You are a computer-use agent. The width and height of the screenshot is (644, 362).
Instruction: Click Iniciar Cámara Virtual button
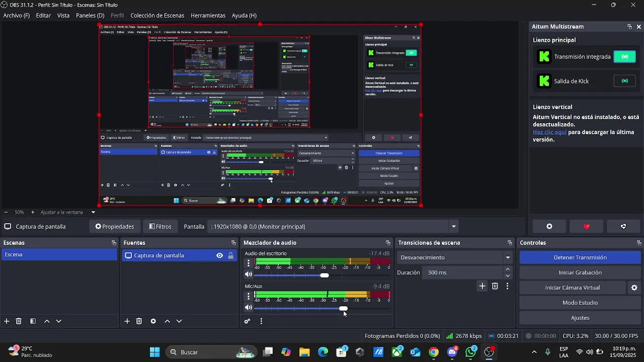[573, 288]
